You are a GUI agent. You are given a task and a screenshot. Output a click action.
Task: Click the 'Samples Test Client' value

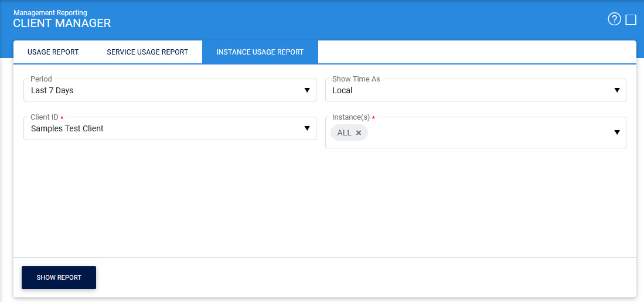coord(67,128)
